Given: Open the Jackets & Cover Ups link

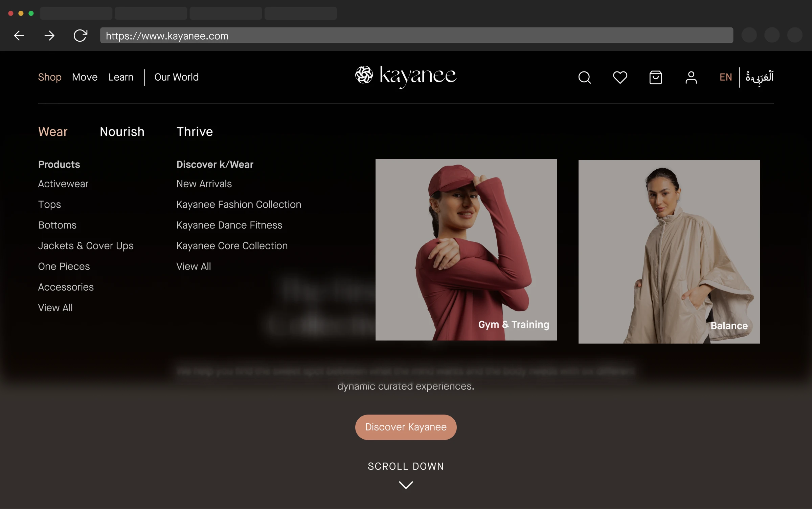Looking at the screenshot, I should (86, 246).
